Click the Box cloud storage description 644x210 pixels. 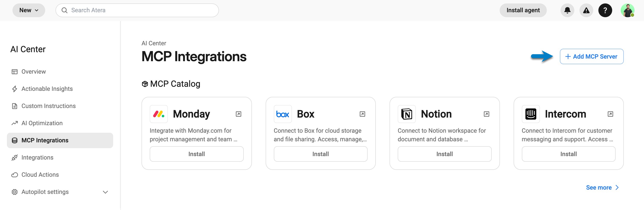tap(320, 135)
